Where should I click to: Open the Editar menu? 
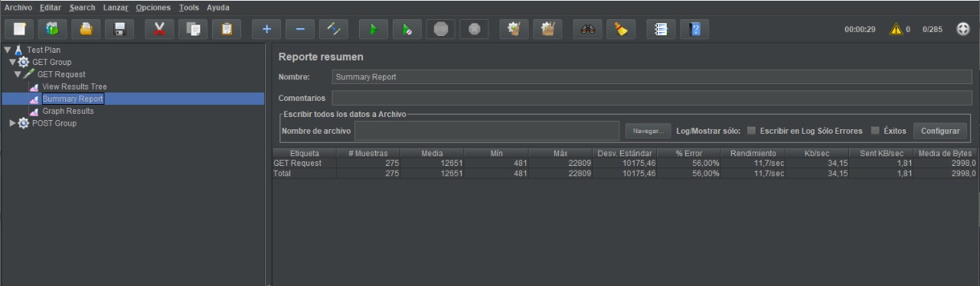51,8
